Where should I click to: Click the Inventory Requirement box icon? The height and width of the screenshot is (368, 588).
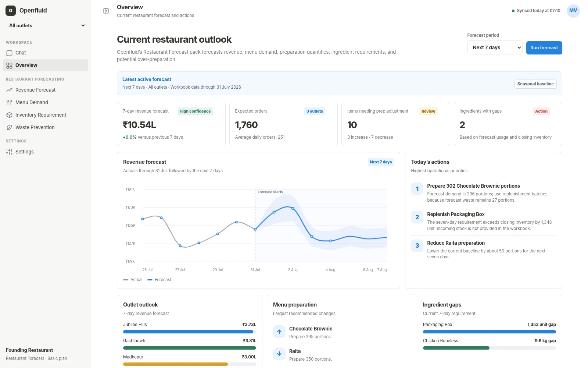pyautogui.click(x=10, y=115)
